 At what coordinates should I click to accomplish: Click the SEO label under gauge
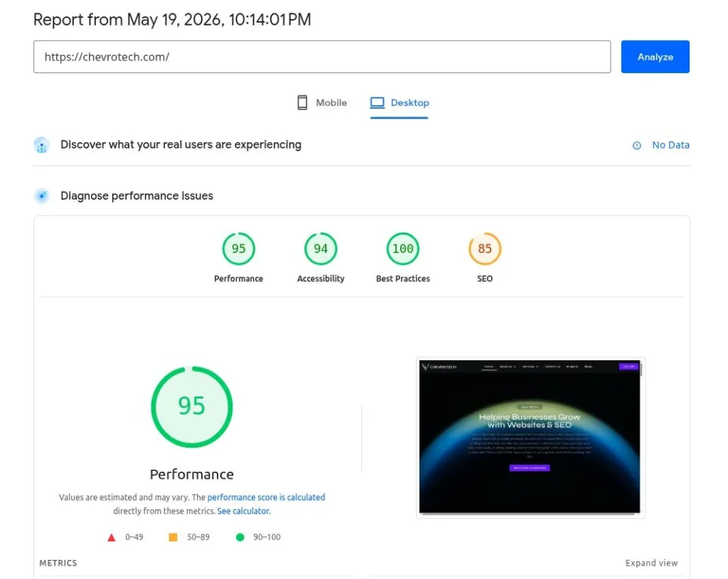pos(485,278)
